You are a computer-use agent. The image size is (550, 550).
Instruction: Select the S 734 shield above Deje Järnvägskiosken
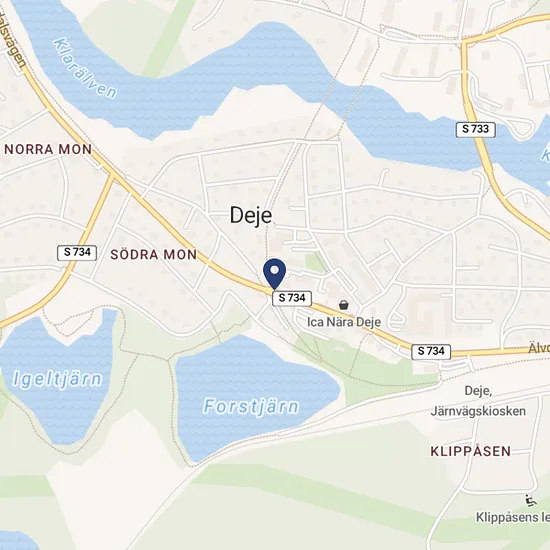click(x=431, y=351)
